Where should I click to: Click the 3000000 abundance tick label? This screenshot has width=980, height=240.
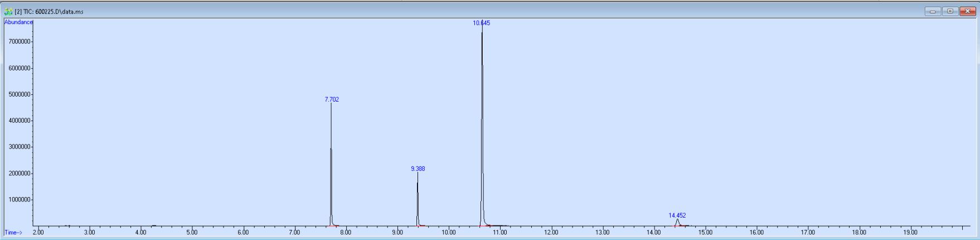(x=19, y=147)
